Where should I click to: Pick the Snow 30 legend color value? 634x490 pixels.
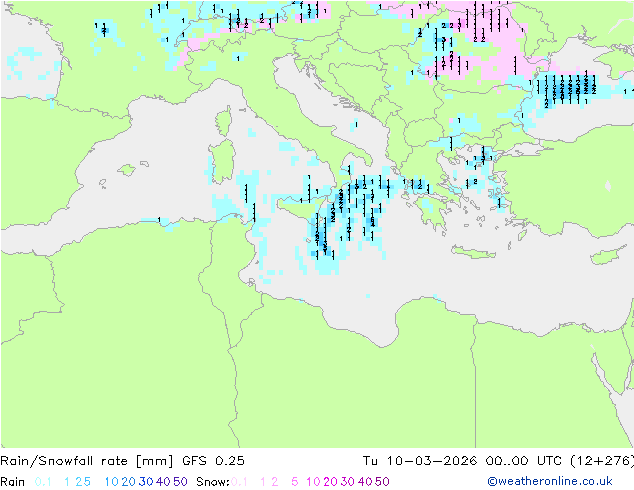(x=348, y=482)
